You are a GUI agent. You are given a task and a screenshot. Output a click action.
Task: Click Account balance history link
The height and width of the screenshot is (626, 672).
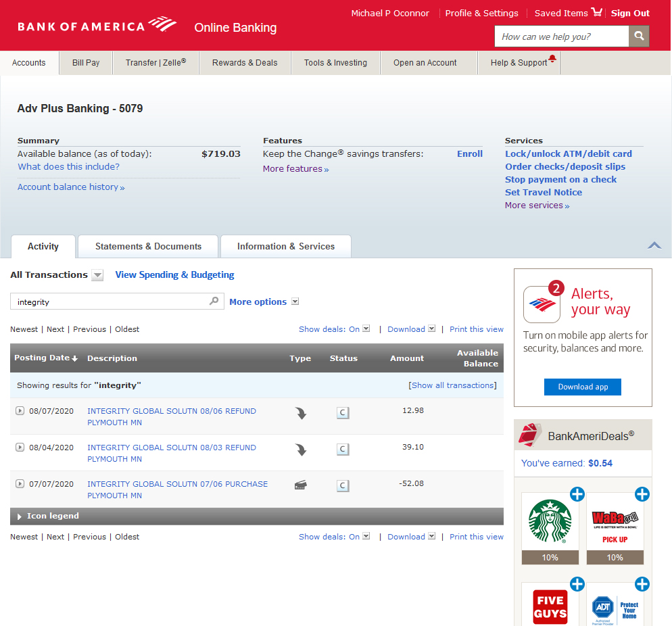pos(71,187)
